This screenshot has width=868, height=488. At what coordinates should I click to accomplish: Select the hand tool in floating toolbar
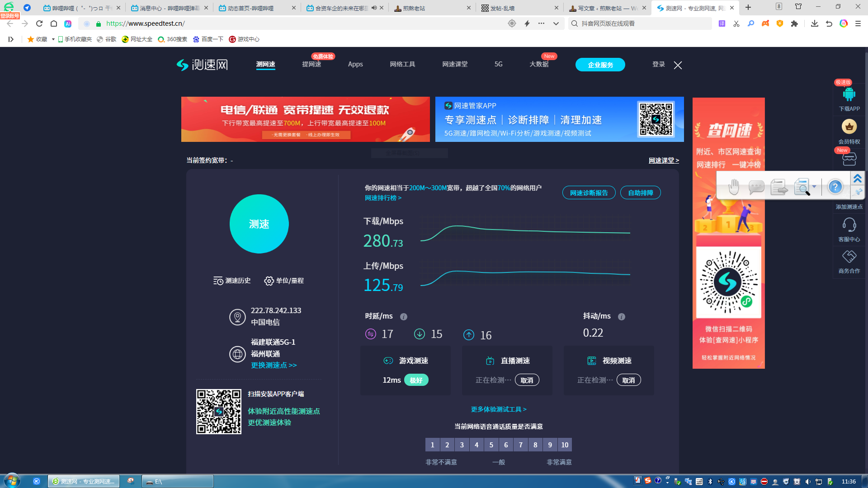click(733, 187)
